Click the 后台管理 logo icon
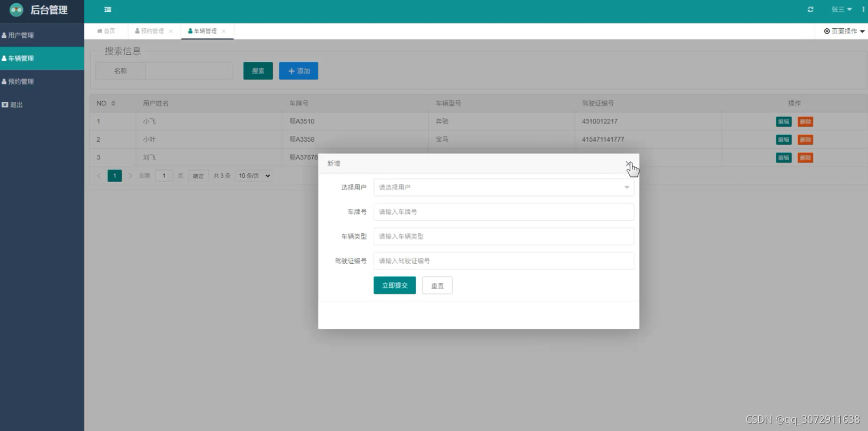The height and width of the screenshot is (431, 868). (x=17, y=10)
